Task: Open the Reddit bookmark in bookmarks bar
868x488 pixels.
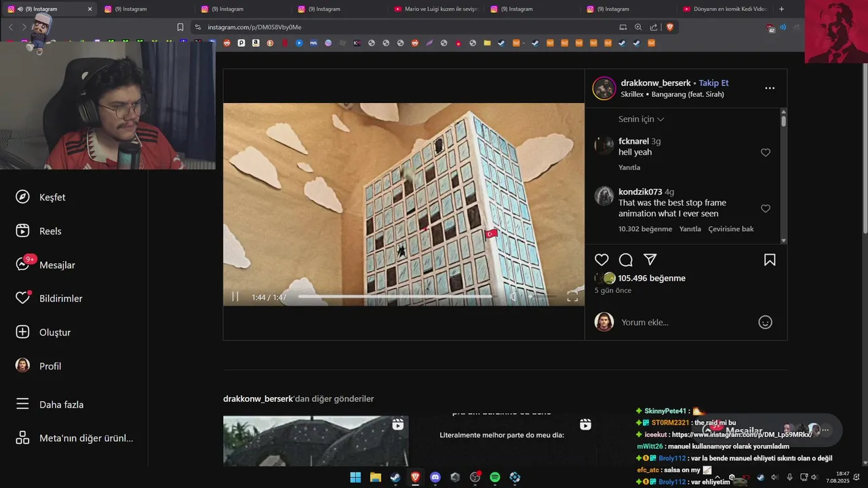Action: coord(227,43)
